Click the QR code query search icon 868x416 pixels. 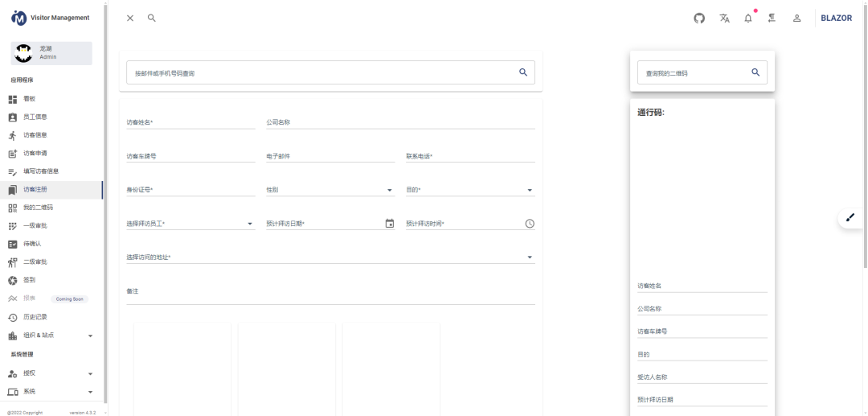click(x=755, y=72)
